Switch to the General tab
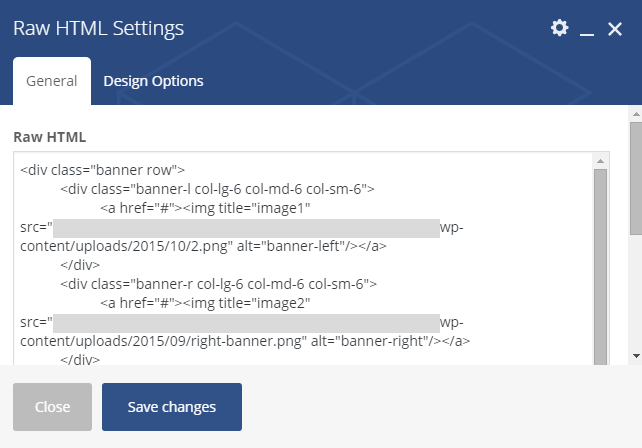642x448 pixels. click(x=52, y=81)
